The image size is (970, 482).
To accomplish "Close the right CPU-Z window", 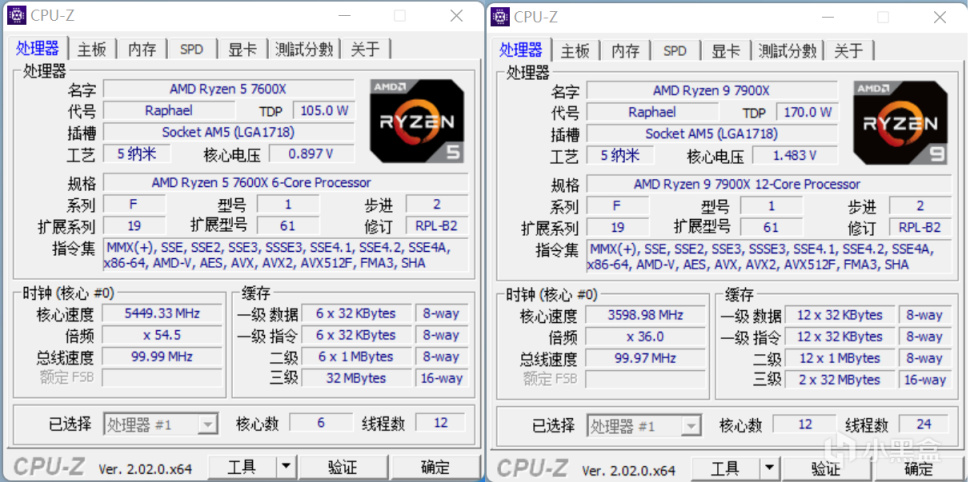I will coord(940,17).
